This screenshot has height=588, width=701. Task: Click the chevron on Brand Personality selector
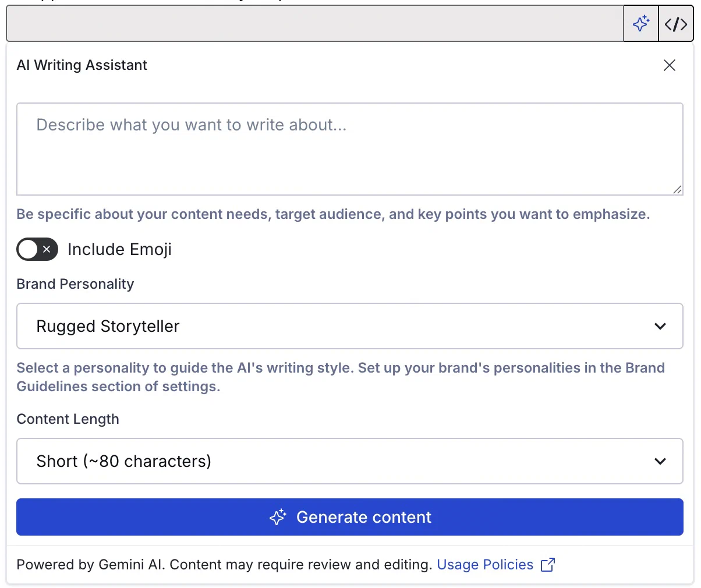point(660,326)
